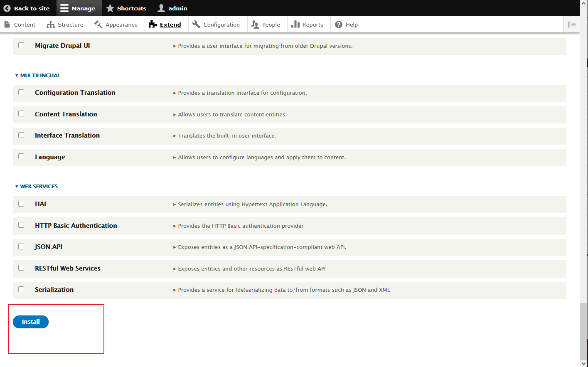This screenshot has width=588, height=367.
Task: Open the Configuration wrench icon
Action: pos(196,25)
